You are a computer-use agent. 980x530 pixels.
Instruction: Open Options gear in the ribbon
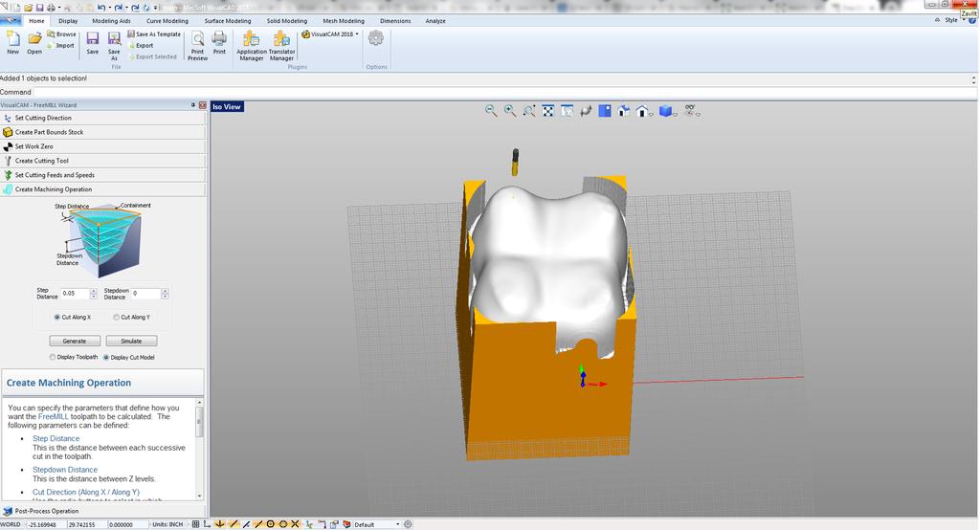[x=375, y=38]
